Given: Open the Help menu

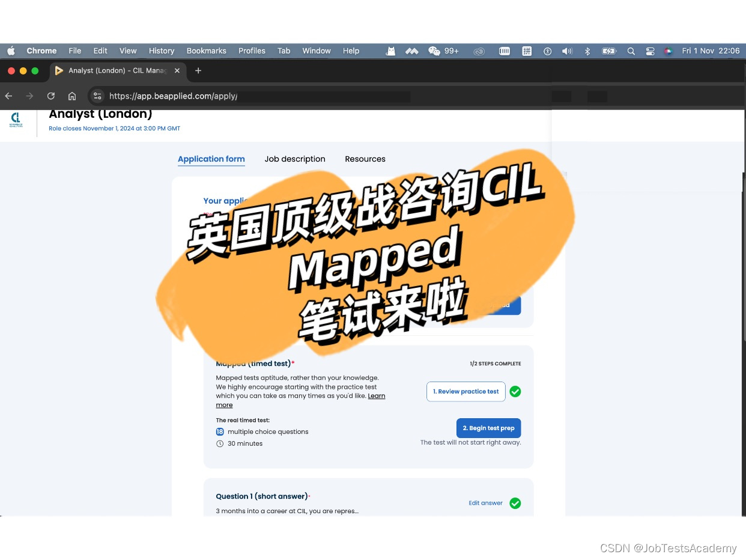Looking at the screenshot, I should 351,51.
